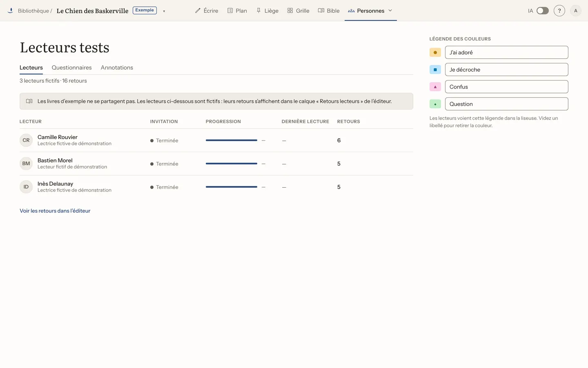This screenshot has height=368, width=588.
Task: Click the green diamond color swatch
Action: 435,104
